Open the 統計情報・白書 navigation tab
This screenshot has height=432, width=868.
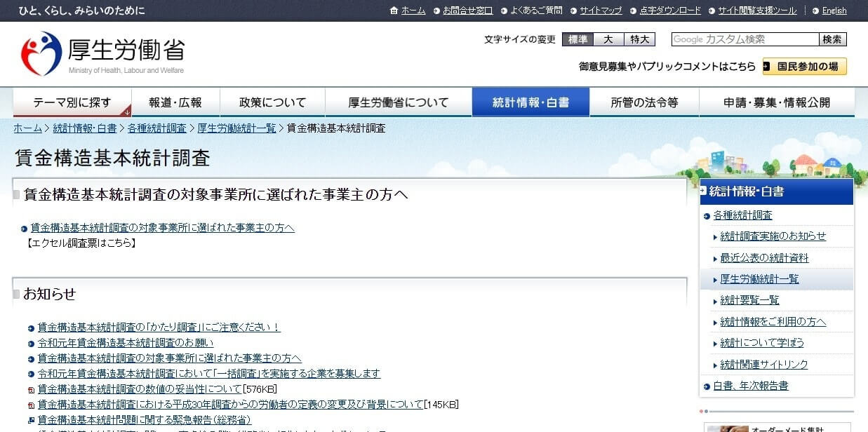[x=530, y=101]
